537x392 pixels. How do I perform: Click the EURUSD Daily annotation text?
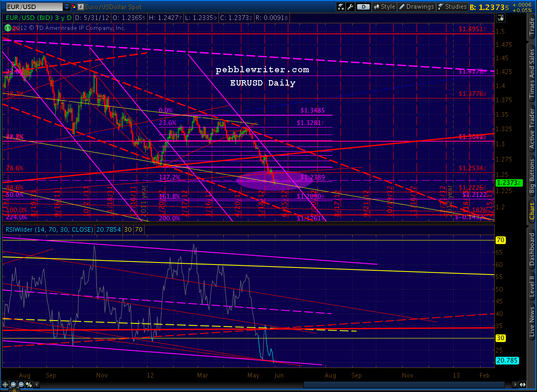(x=263, y=83)
